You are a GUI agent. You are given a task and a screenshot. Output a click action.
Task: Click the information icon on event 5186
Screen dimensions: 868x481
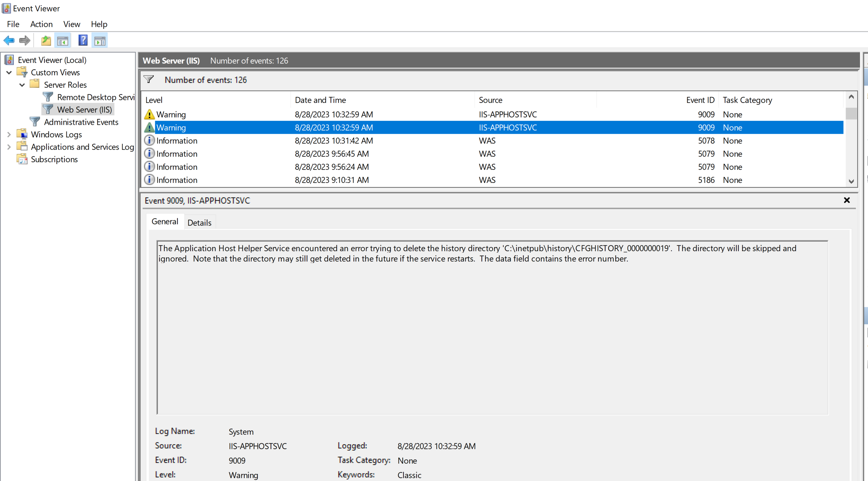coord(149,180)
